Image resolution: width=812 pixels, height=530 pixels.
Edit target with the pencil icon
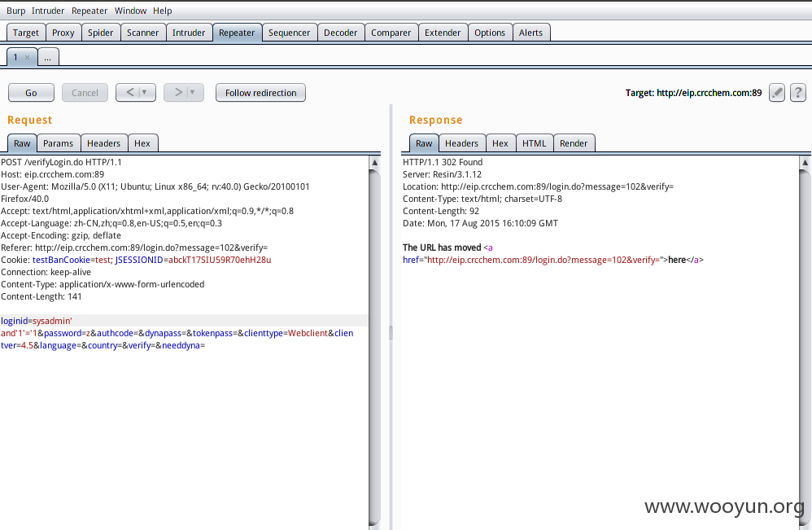coord(777,93)
